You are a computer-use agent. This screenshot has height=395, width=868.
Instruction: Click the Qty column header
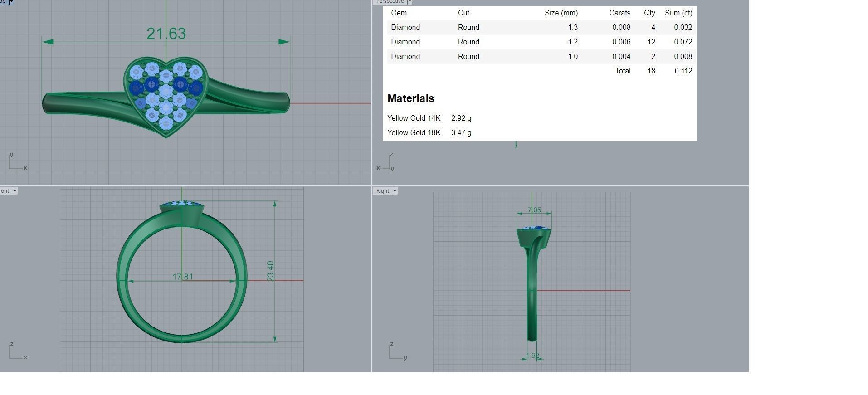tap(649, 13)
